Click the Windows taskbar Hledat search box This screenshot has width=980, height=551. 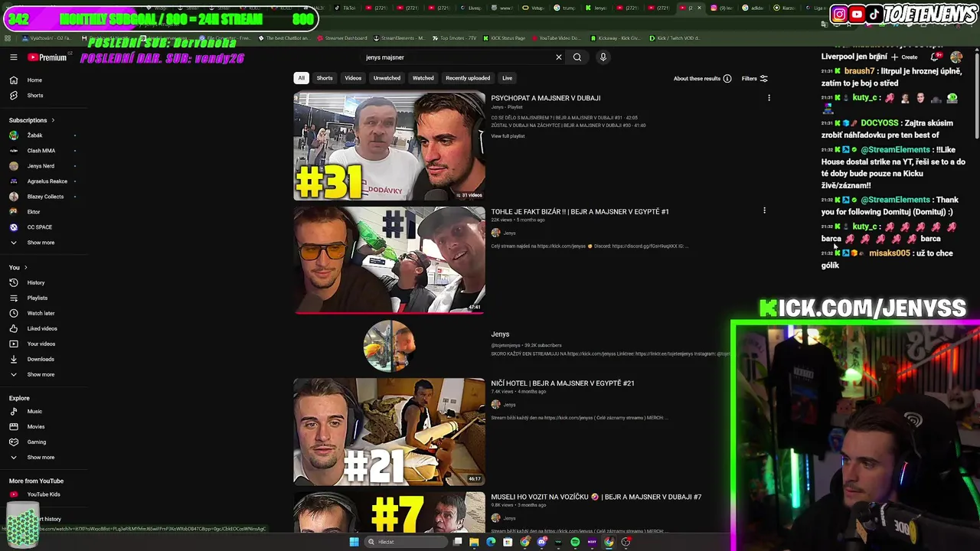pos(406,542)
